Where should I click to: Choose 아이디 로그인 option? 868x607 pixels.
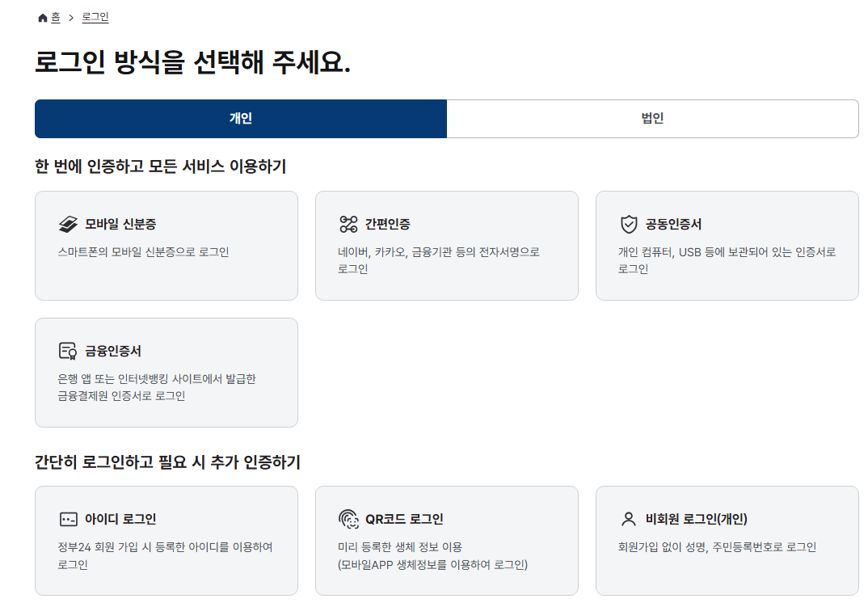click(x=166, y=540)
